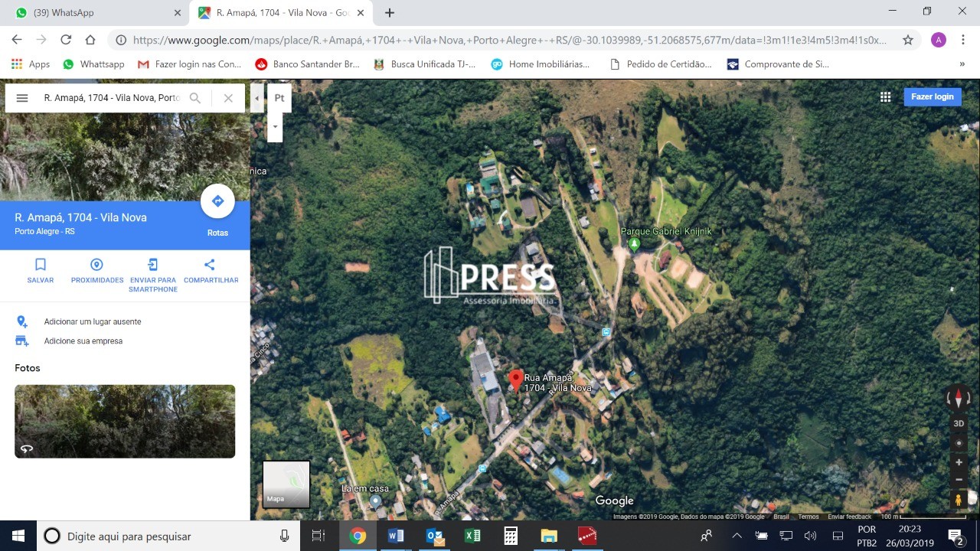Open the Google Maps hamburger menu

[x=22, y=98]
